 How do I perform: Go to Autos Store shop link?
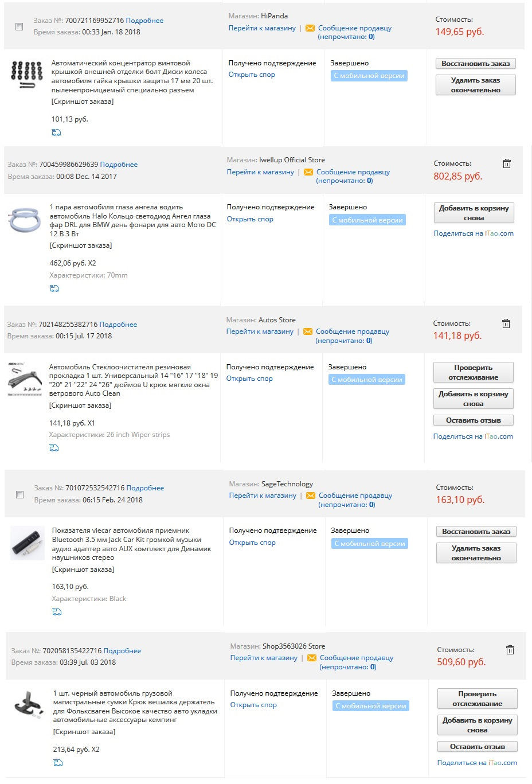260,331
